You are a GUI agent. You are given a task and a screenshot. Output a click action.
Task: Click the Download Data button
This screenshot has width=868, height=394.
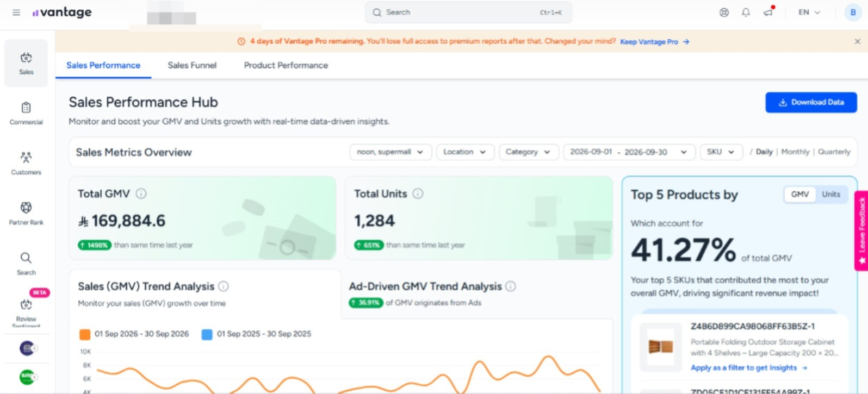pyautogui.click(x=811, y=102)
